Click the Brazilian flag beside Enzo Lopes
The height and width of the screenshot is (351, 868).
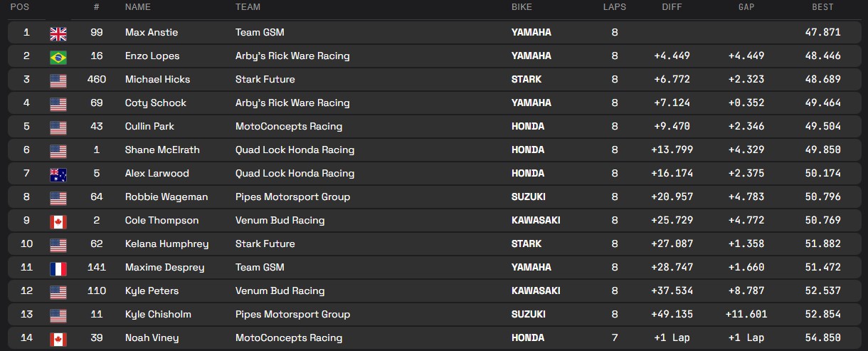58,56
